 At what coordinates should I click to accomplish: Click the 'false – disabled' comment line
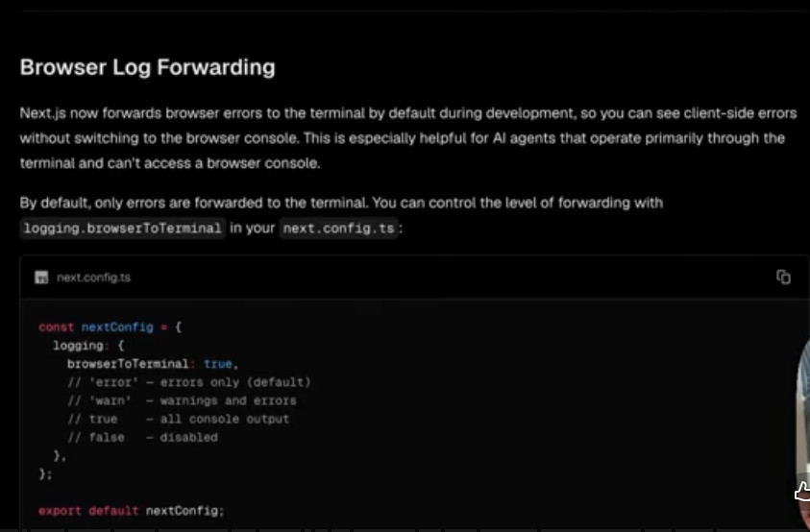click(x=142, y=438)
